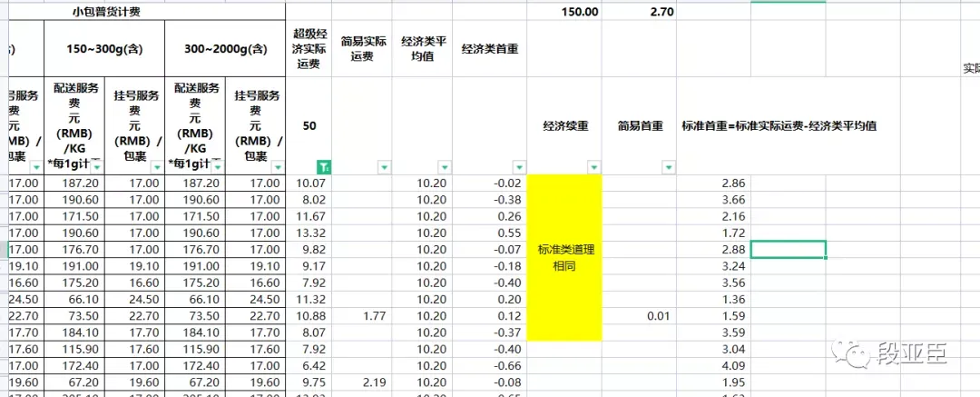Select the 3.66 value cell
The width and height of the screenshot is (980, 397).
(x=714, y=200)
